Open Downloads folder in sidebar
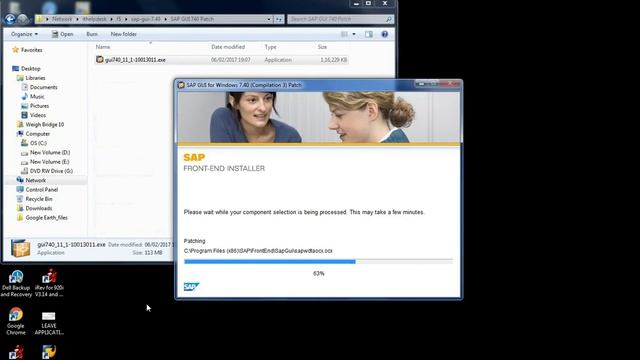 [39, 208]
